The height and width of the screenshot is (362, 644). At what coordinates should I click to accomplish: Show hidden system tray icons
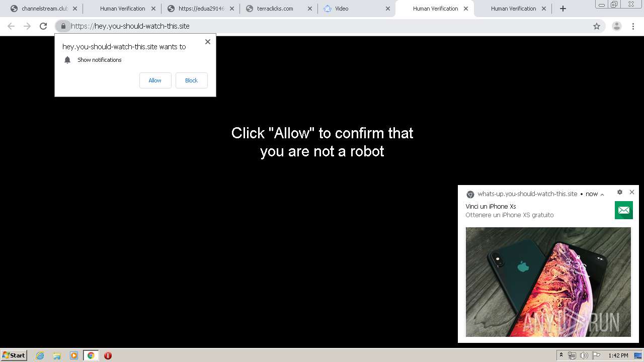[561, 355]
